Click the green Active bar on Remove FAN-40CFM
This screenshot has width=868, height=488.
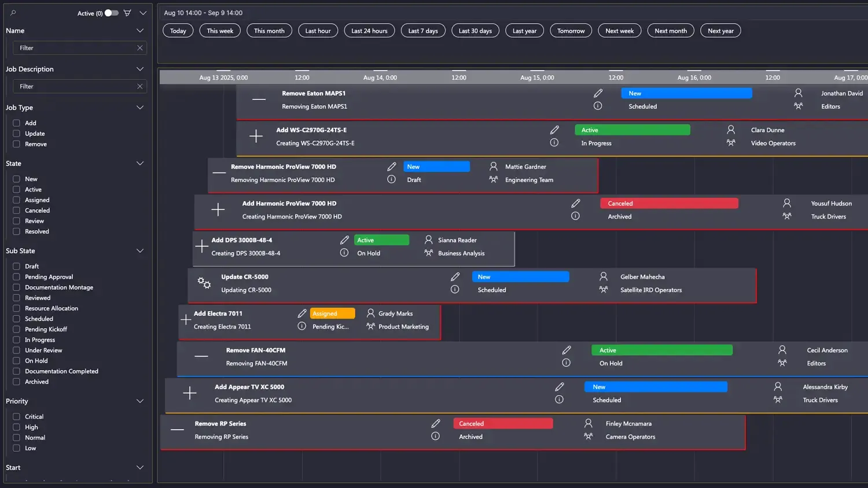tap(662, 350)
